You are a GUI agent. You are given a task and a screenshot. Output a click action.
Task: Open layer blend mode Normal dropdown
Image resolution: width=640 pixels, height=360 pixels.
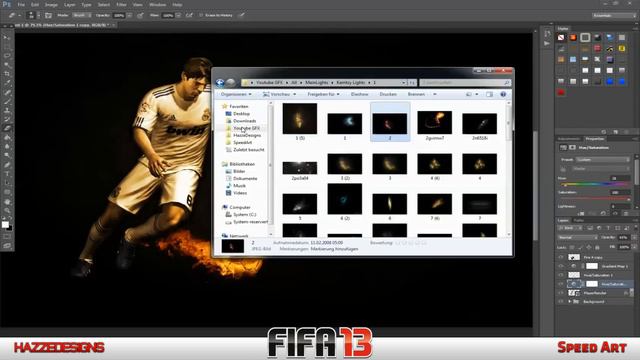578,238
